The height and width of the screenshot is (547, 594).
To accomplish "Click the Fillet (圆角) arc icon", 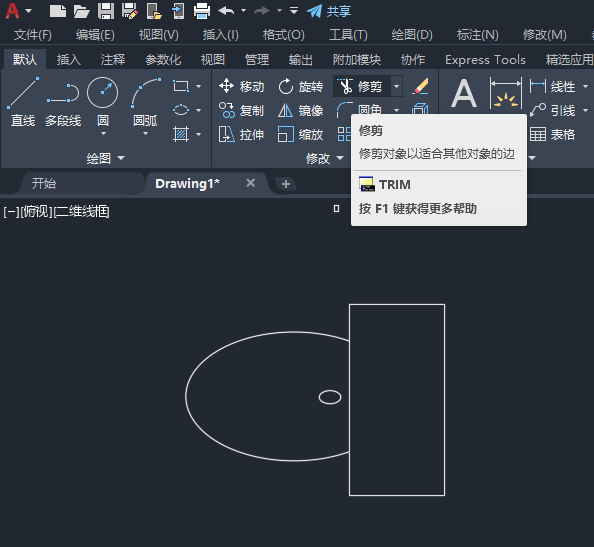I will (x=344, y=109).
